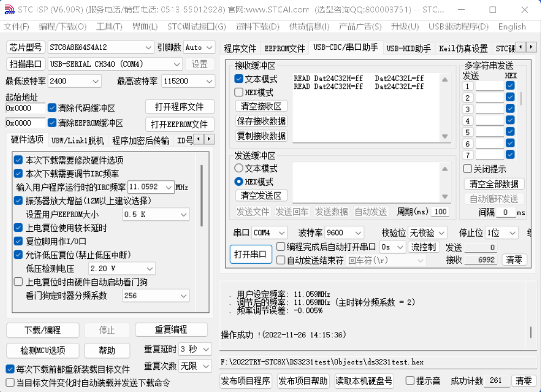Click 扫描串口 button
Image resolution: width=541 pixels, height=392 pixels.
click(25, 64)
